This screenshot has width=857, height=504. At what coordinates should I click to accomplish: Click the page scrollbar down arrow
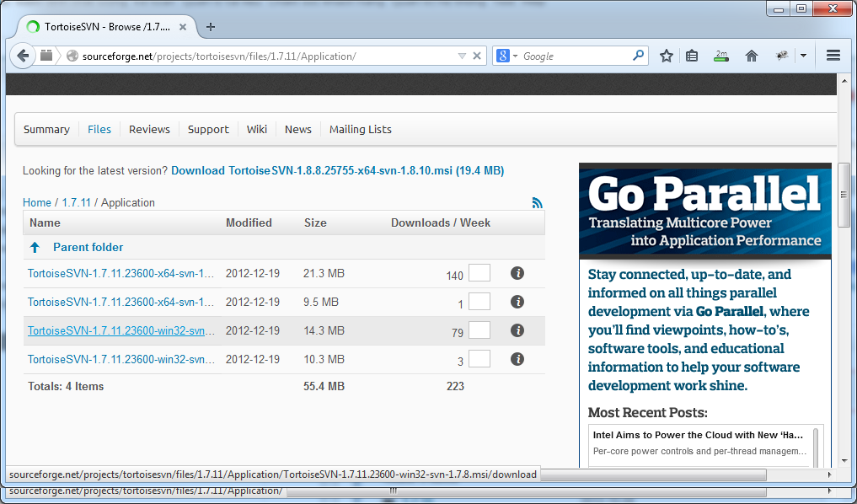tap(844, 461)
